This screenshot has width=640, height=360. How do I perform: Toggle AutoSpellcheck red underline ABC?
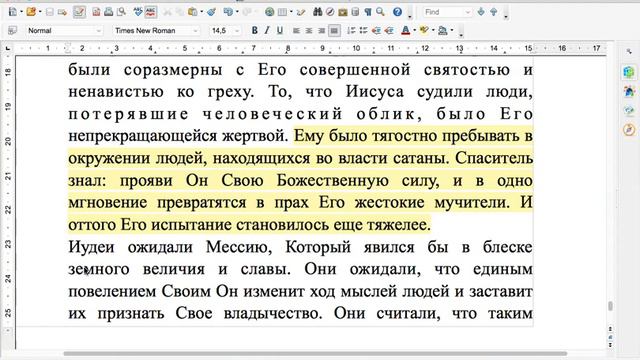click(x=150, y=12)
